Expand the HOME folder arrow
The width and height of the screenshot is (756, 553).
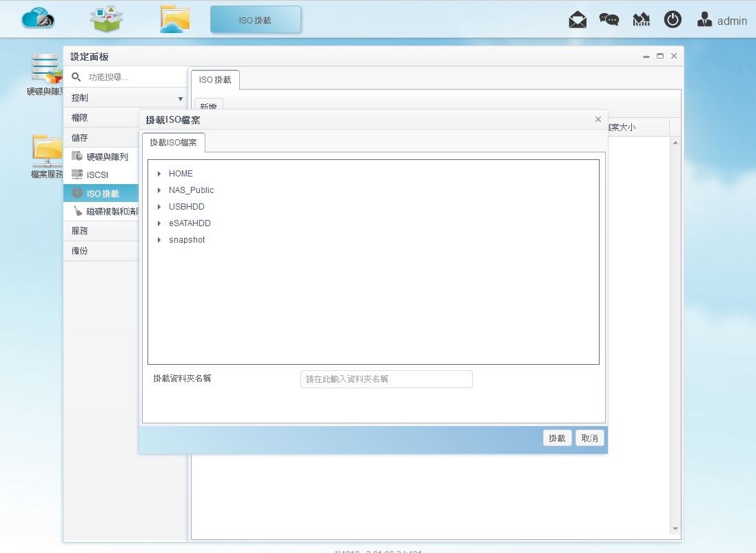(159, 174)
